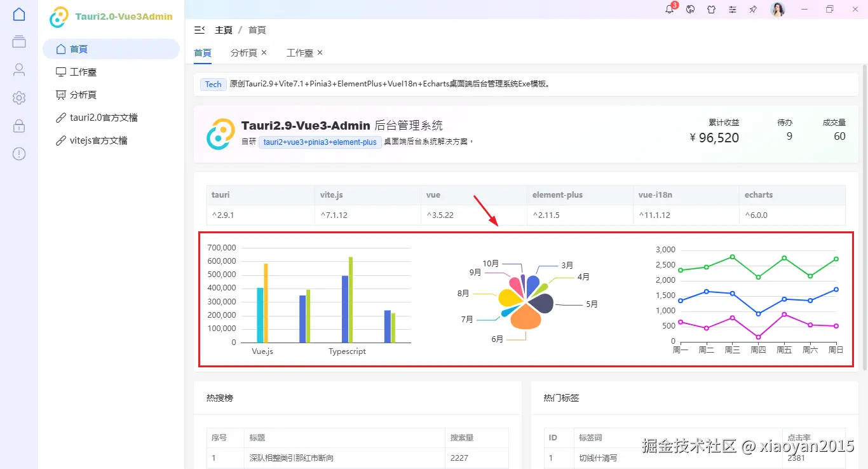Click the 主頁 breadcrumb
The width and height of the screenshot is (868, 469).
point(224,30)
